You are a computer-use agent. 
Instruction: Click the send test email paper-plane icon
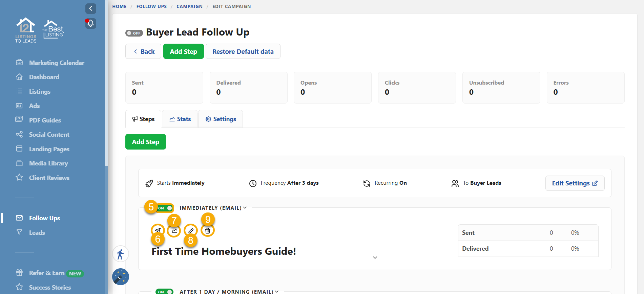pos(158,230)
